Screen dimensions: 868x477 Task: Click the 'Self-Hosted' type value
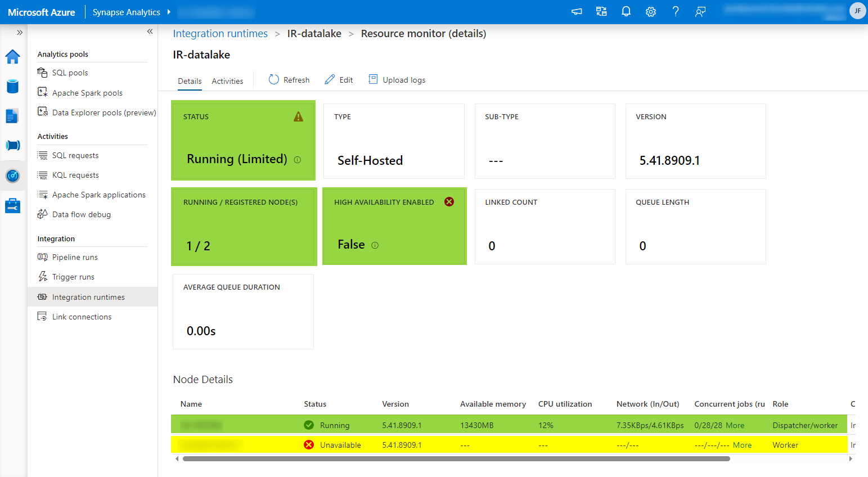click(370, 161)
